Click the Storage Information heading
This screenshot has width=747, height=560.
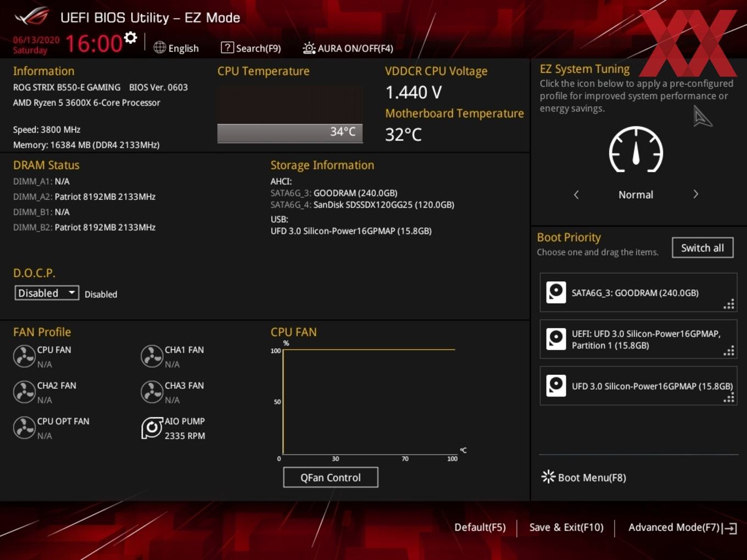point(322,165)
